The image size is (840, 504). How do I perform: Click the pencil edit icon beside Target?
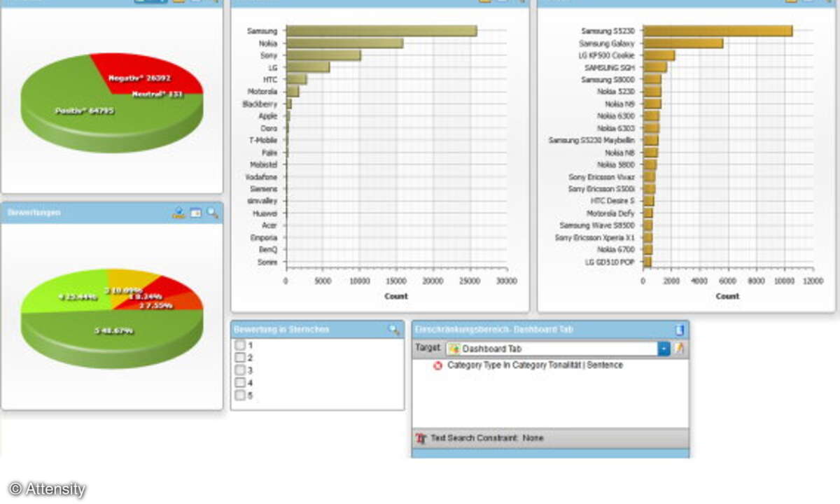pos(679,348)
